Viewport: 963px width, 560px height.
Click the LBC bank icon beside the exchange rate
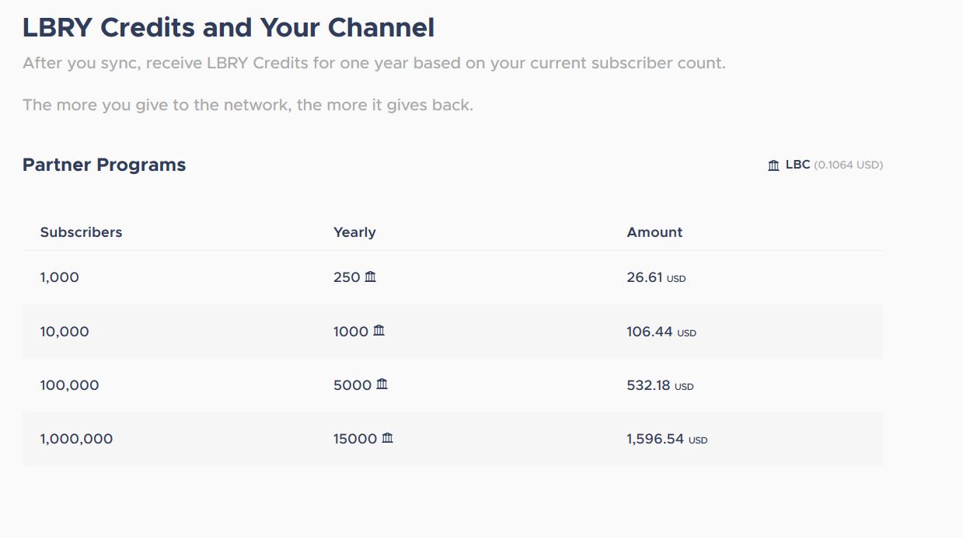click(773, 165)
